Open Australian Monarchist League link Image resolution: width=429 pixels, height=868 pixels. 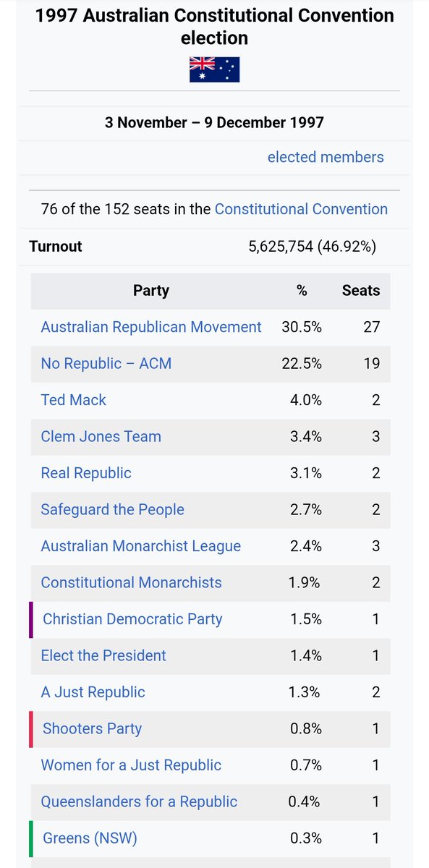coord(141,546)
